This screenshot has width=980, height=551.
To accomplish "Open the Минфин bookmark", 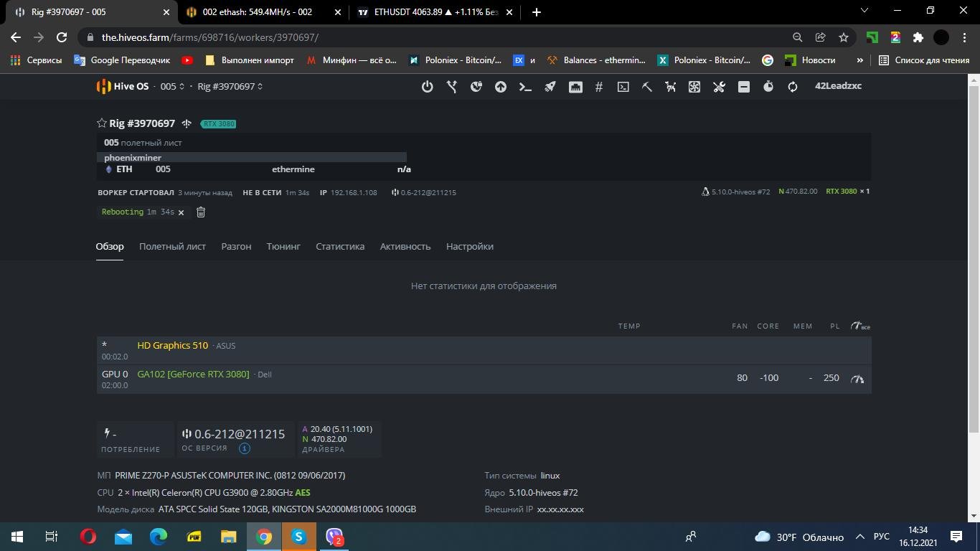I will [x=351, y=60].
